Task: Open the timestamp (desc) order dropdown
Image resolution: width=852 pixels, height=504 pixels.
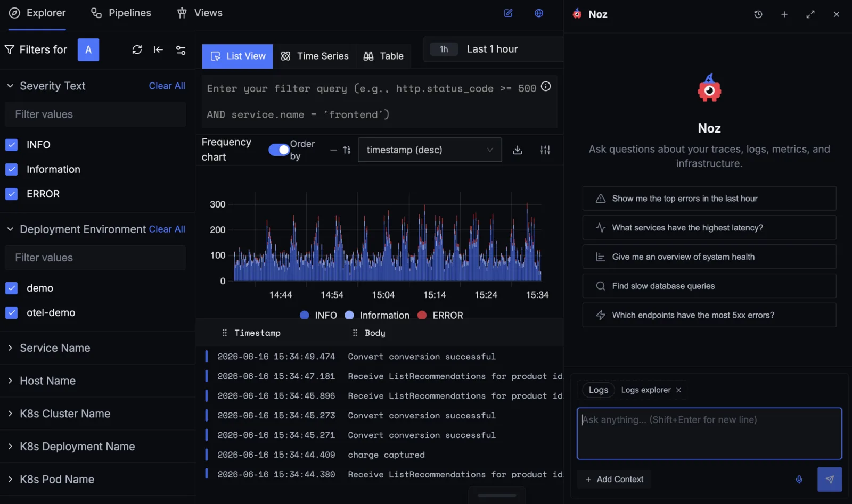Action: tap(430, 150)
